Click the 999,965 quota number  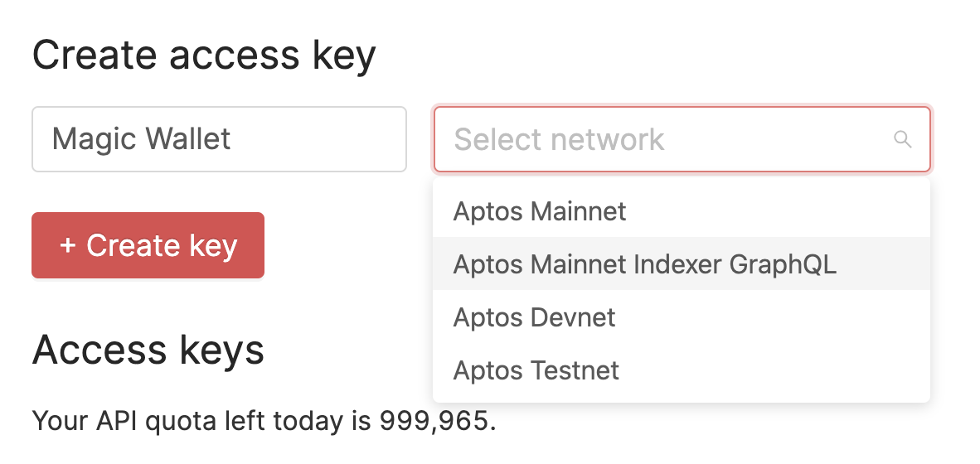point(434,422)
